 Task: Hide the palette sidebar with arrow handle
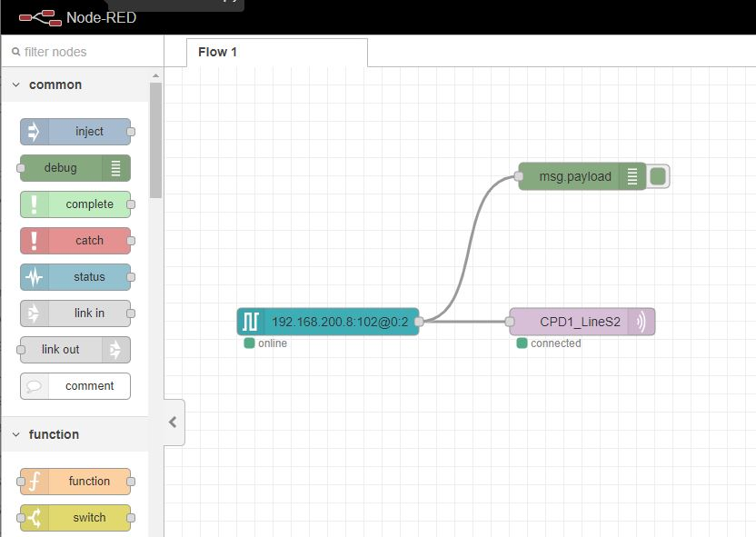[173, 423]
